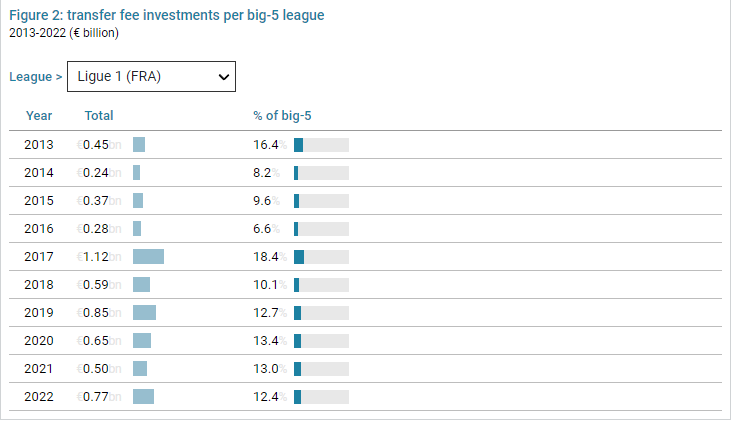The width and height of the screenshot is (731, 421).
Task: Select the 2016 year row label
Action: click(39, 229)
